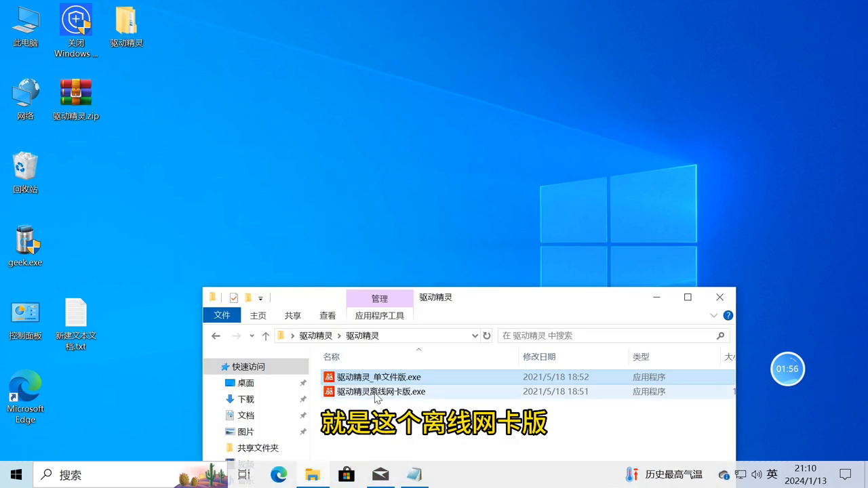This screenshot has height=488, width=868.
Task: Open 文档 in the navigation pane
Action: tap(245, 415)
